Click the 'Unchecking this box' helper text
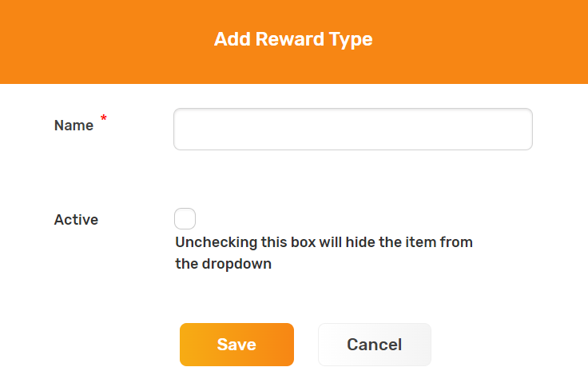This screenshot has width=588, height=391. click(324, 241)
